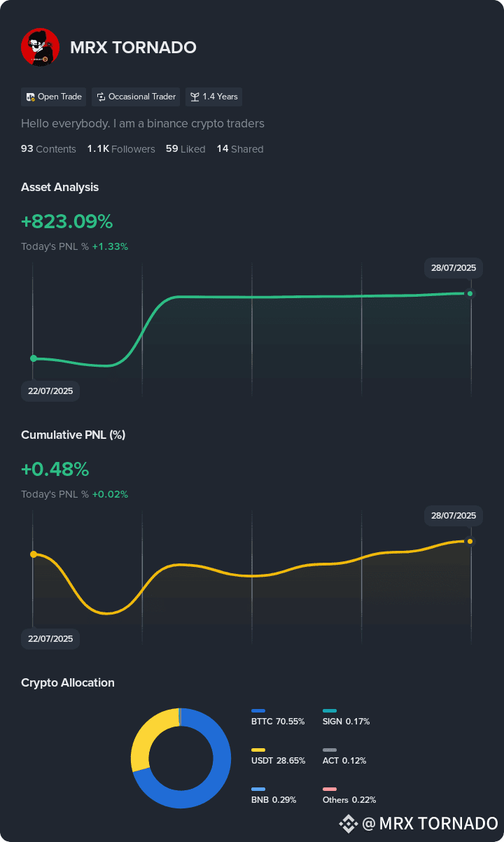View the 93 Contents count

pyautogui.click(x=48, y=149)
